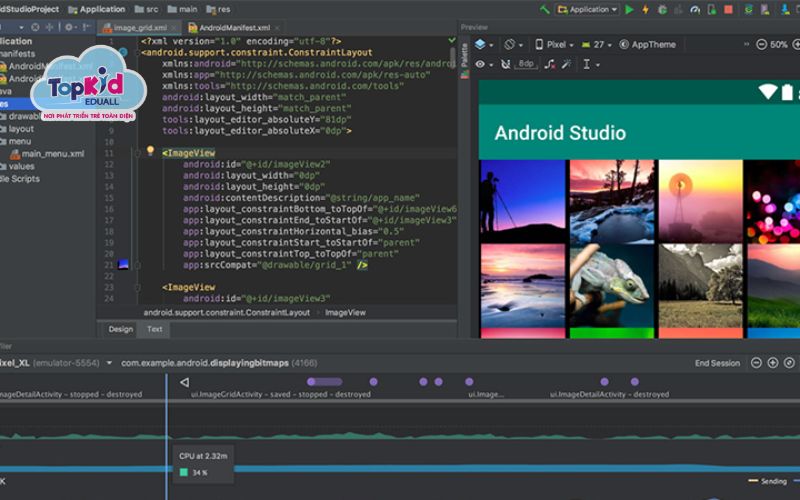Image resolution: width=800 pixels, height=500 pixels.
Task: Click the hide Project panel icon
Action: coord(87,27)
